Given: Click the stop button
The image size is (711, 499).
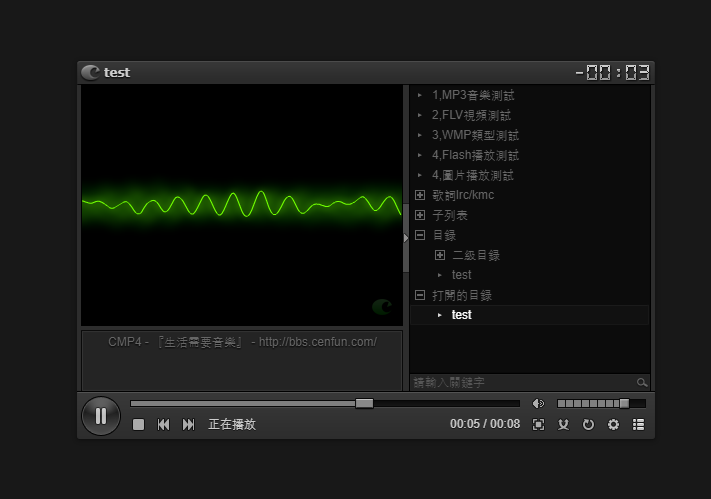Looking at the screenshot, I should tap(139, 425).
